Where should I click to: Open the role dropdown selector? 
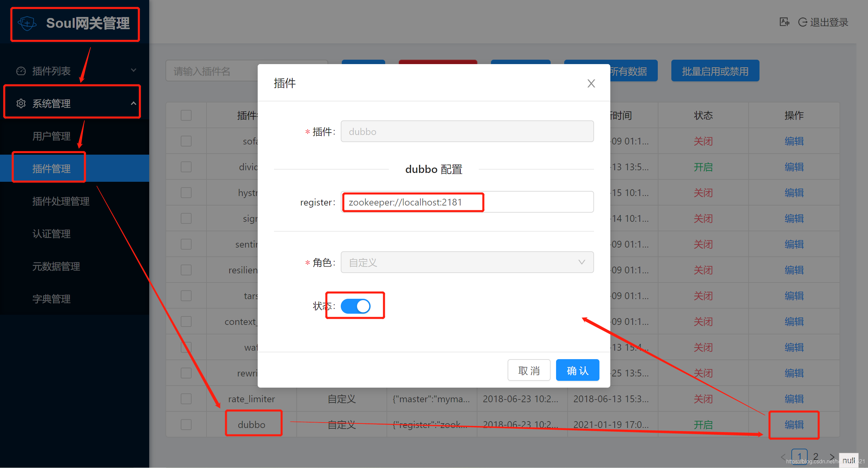(x=467, y=262)
